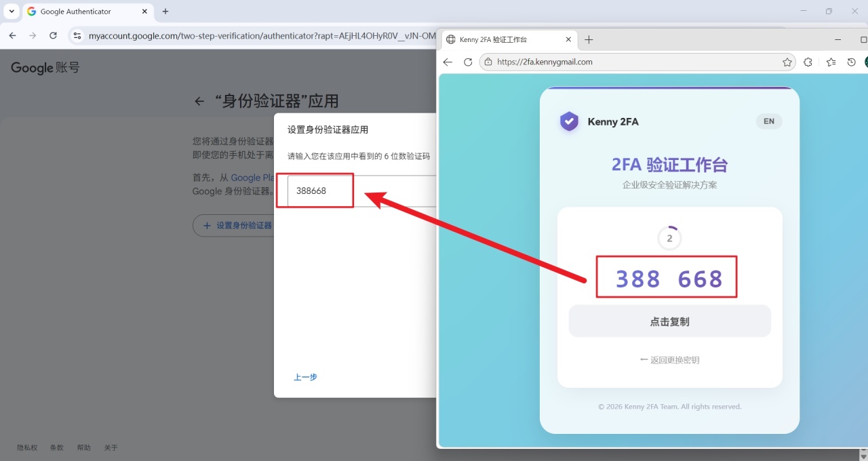Click the 388 668 verification code
The image size is (868, 461).
click(669, 278)
